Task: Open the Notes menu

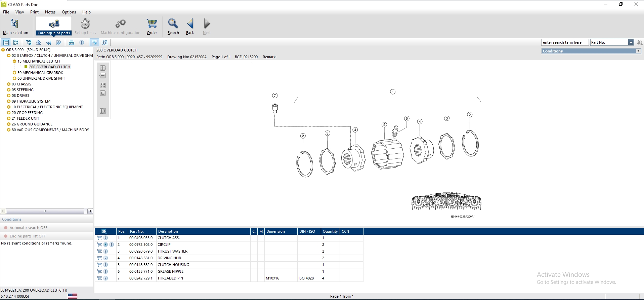Action: pyautogui.click(x=50, y=12)
